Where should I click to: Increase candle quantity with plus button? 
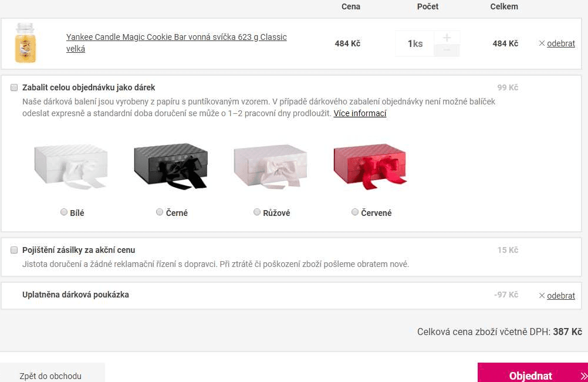point(447,38)
